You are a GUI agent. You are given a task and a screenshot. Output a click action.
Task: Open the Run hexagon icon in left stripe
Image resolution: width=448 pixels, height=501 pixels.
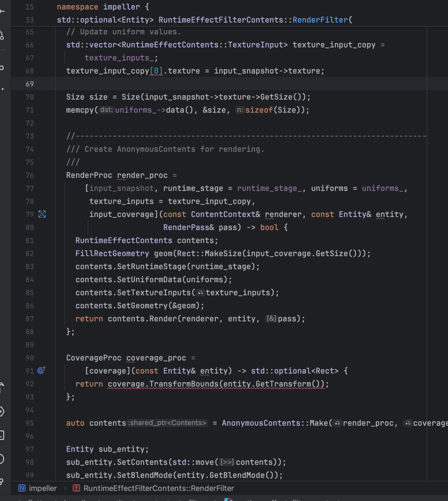tap(2, 412)
